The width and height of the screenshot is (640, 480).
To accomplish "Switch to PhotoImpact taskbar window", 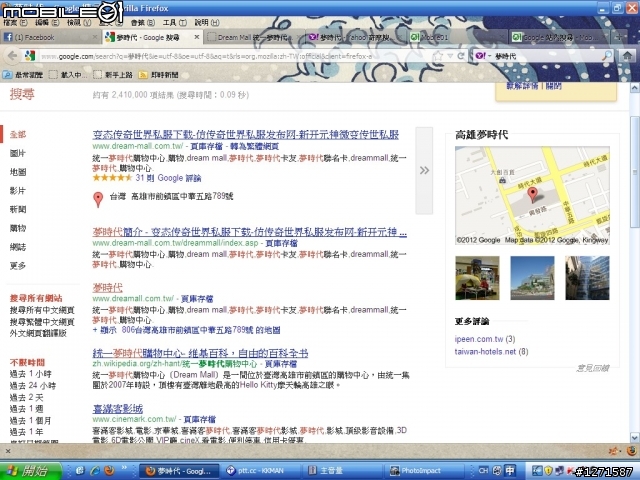I will tap(424, 471).
